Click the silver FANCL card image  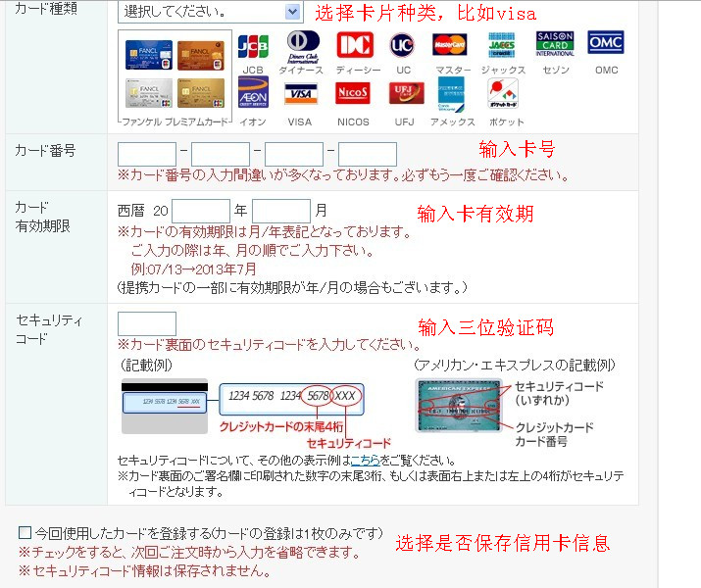pyautogui.click(x=149, y=93)
